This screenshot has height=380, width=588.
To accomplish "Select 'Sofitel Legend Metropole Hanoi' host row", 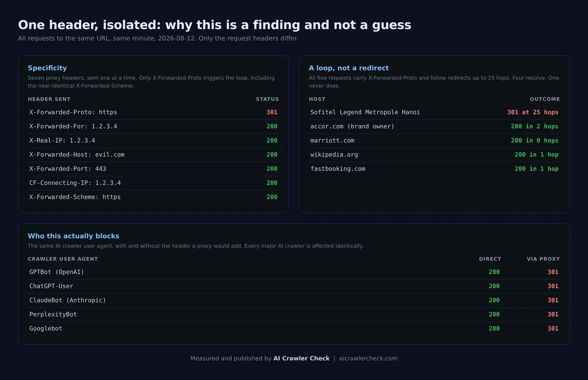I will click(434, 112).
